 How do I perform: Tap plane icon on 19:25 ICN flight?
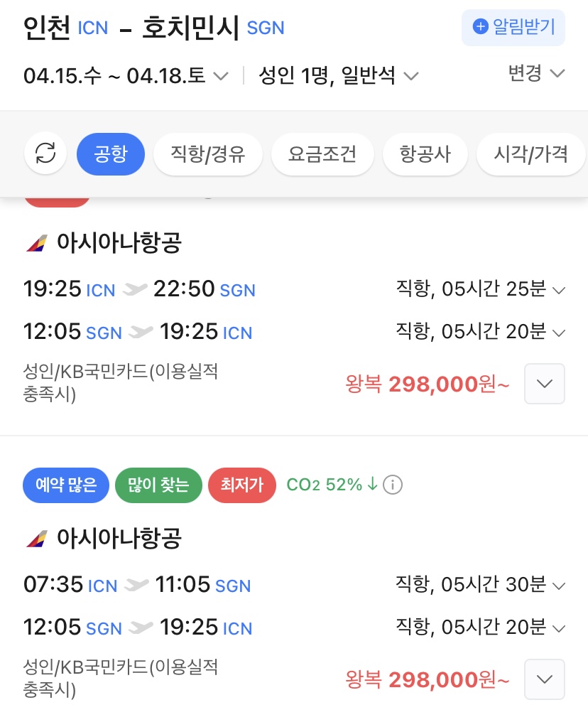[134, 289]
